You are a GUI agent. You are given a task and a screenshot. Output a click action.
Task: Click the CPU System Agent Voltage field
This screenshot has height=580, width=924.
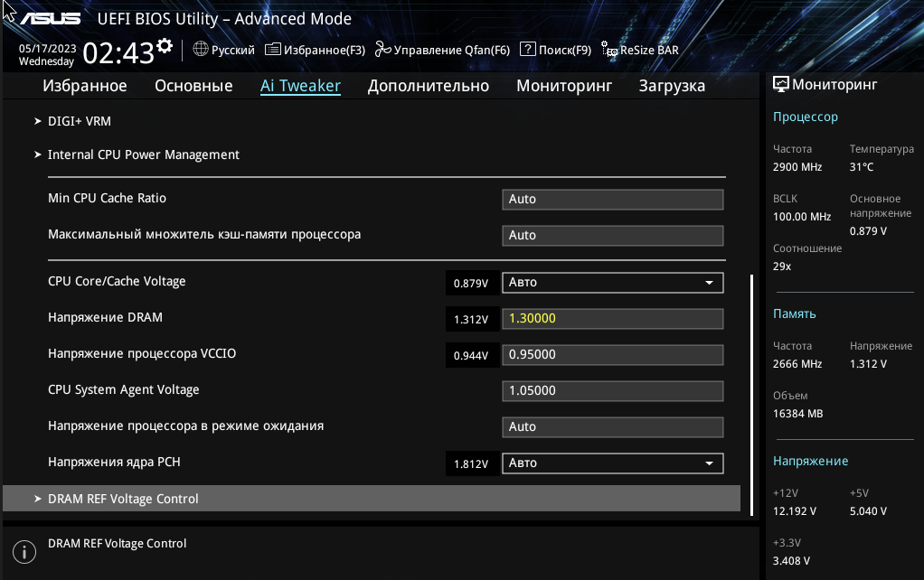coord(612,391)
